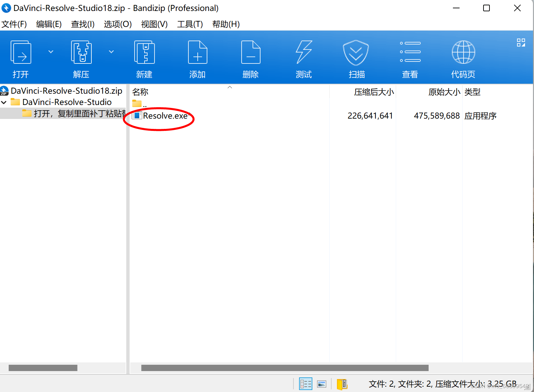This screenshot has width=534, height=392.
Task: Open the 帮助(H) menu
Action: 226,24
